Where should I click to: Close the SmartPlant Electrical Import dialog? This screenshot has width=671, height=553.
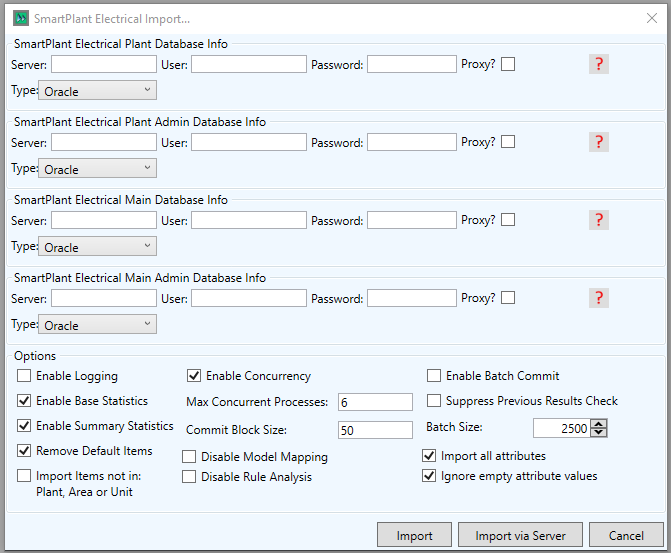[x=651, y=18]
